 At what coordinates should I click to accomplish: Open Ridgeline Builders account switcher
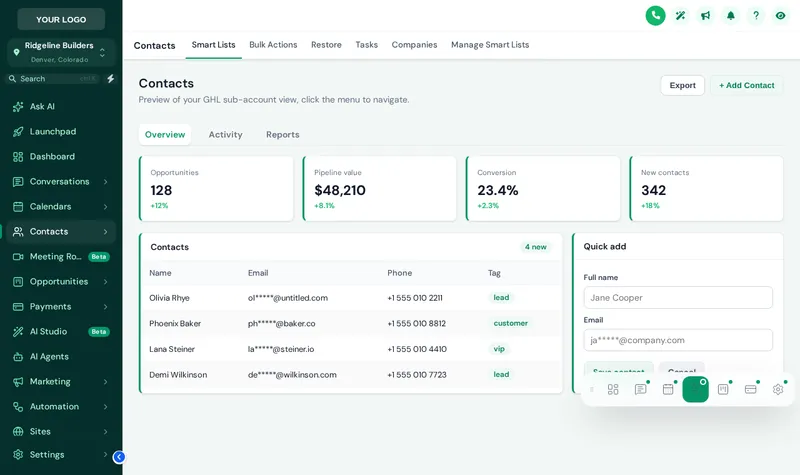[61, 52]
